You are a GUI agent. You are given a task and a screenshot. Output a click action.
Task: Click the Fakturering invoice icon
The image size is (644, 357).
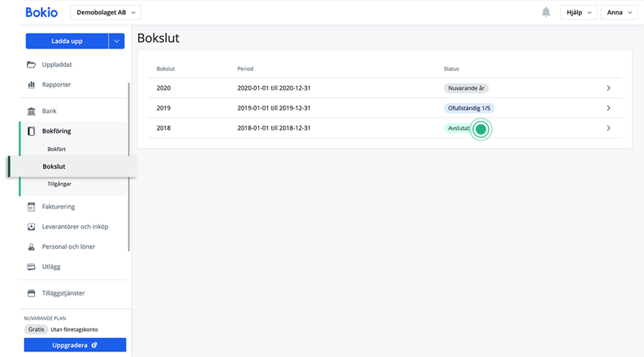click(31, 207)
